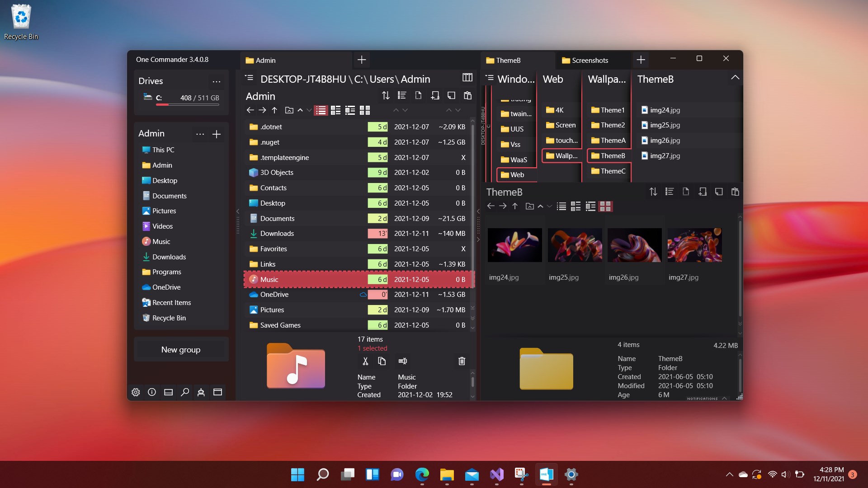Screen dimensions: 868x488
Task: Click the Users segment in the path breadcrumb
Action: [382, 79]
